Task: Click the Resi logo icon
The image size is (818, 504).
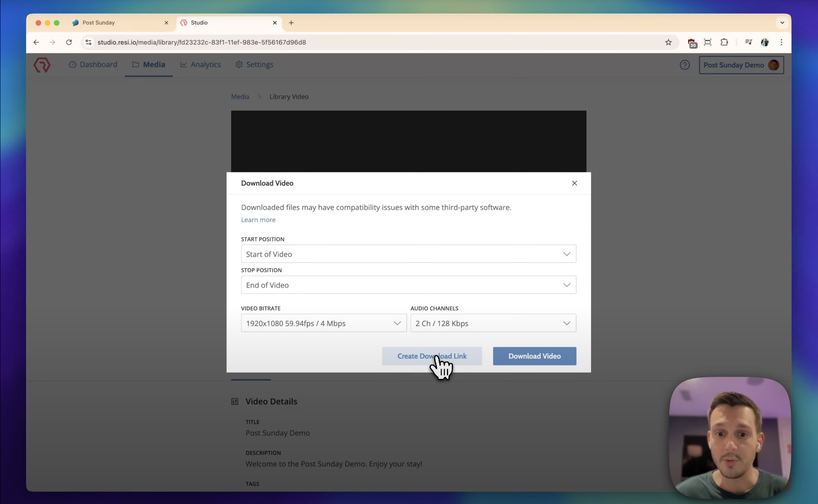Action: [x=42, y=65]
